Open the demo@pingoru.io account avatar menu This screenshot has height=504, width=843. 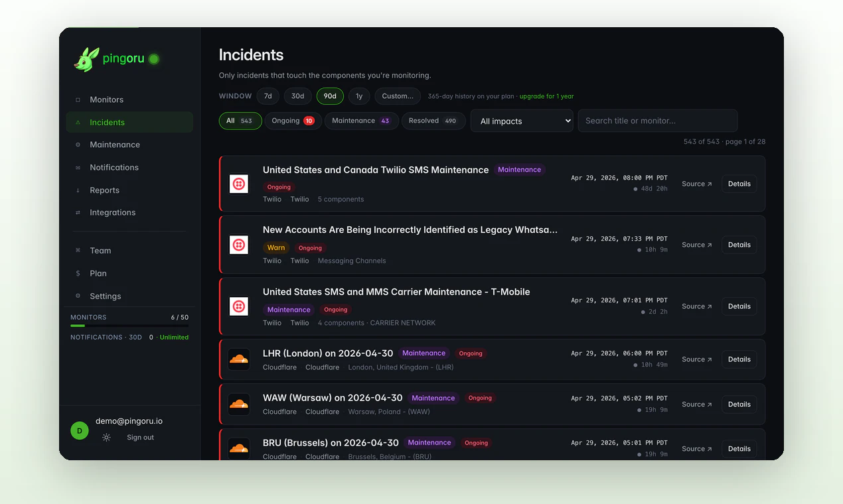[x=79, y=430]
